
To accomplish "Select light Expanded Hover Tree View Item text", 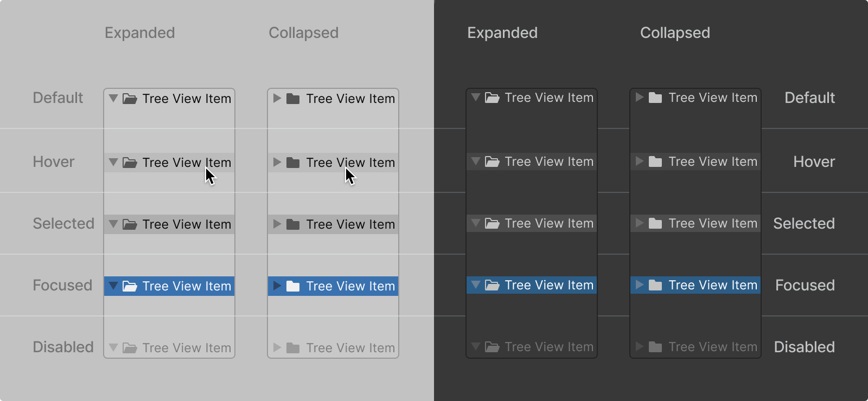I will (187, 163).
